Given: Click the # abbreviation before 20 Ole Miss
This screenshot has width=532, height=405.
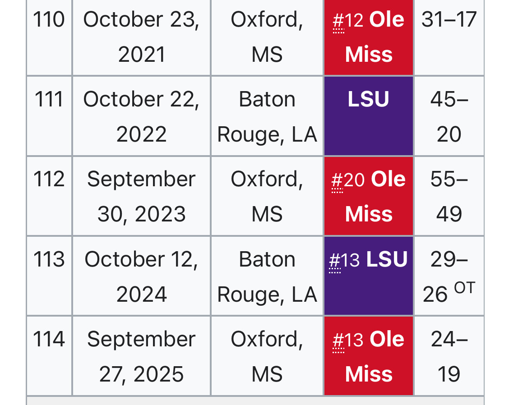Looking at the screenshot, I should click(x=337, y=180).
